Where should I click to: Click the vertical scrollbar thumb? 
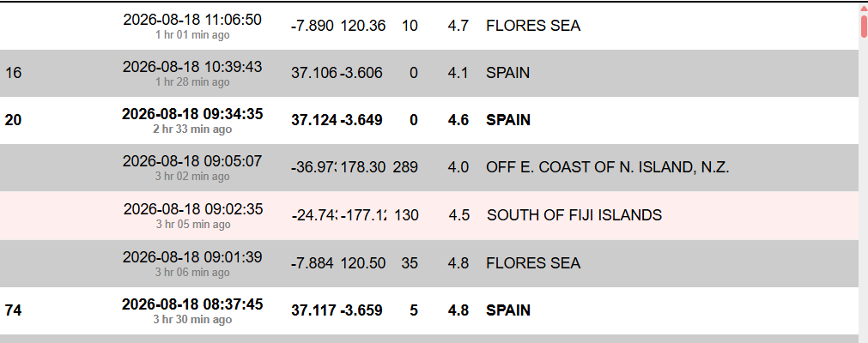[864, 27]
